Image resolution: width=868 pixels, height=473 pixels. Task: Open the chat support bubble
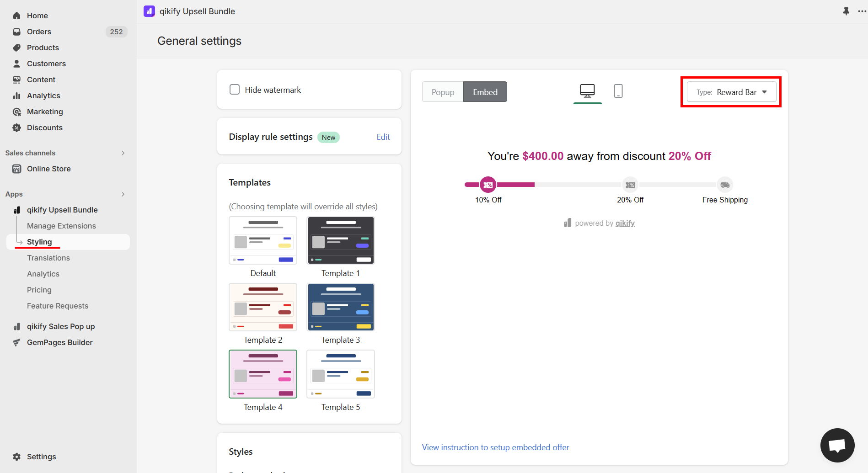[x=837, y=445]
